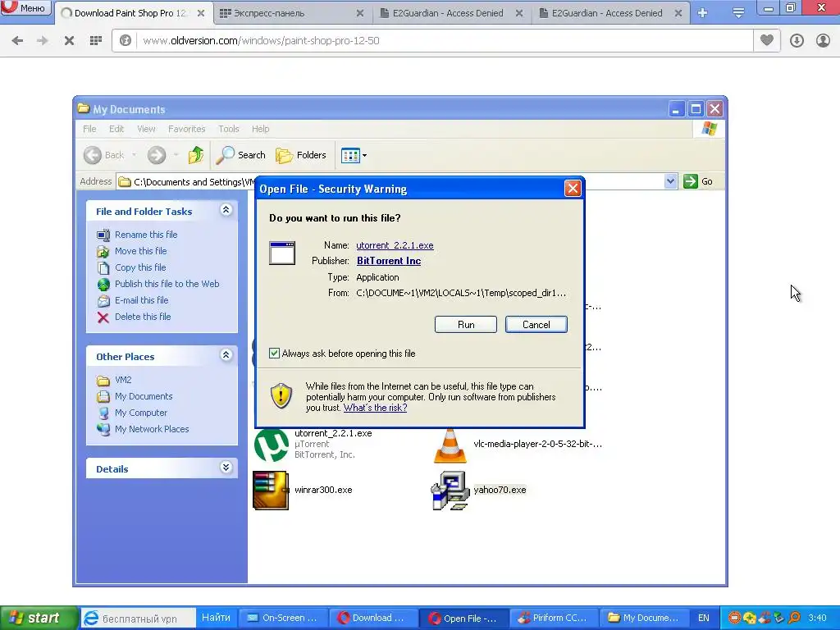Toggle the Folders pane button
This screenshot has width=840, height=630.
[x=301, y=155]
